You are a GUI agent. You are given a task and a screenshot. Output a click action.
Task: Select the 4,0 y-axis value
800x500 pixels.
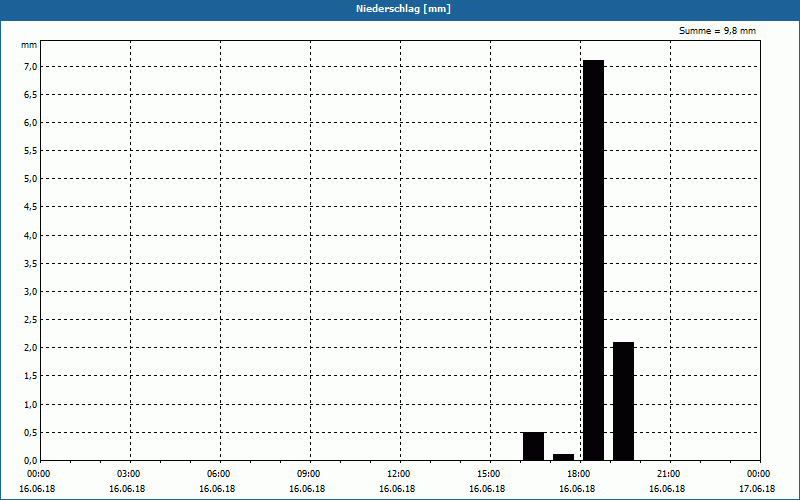pos(30,235)
